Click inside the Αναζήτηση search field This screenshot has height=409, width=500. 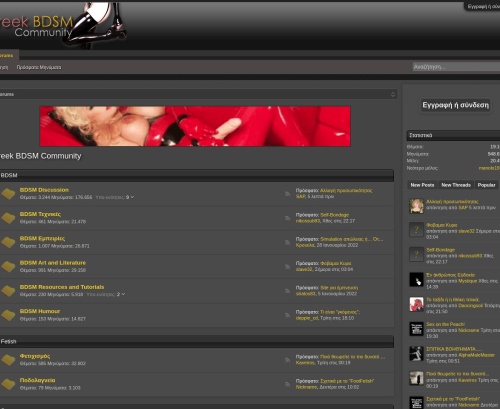[x=456, y=67]
